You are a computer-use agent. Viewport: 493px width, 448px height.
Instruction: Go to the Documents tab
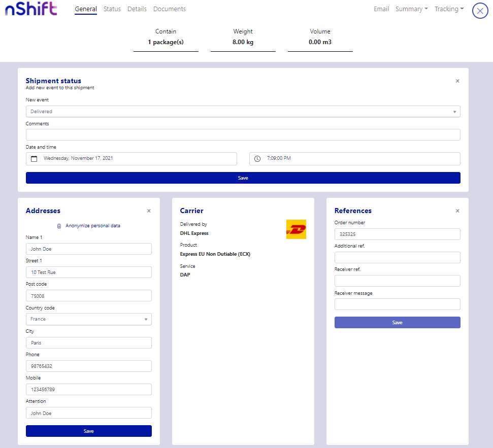tap(169, 9)
